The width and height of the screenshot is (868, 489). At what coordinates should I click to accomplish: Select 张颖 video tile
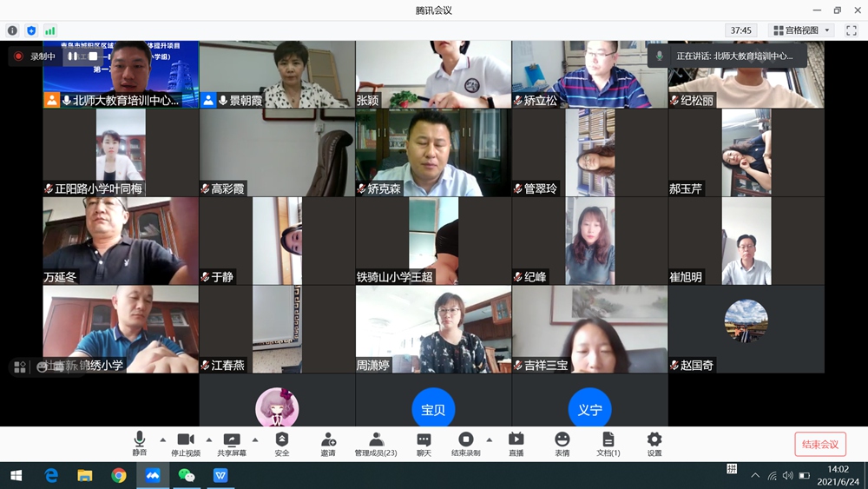click(x=433, y=74)
